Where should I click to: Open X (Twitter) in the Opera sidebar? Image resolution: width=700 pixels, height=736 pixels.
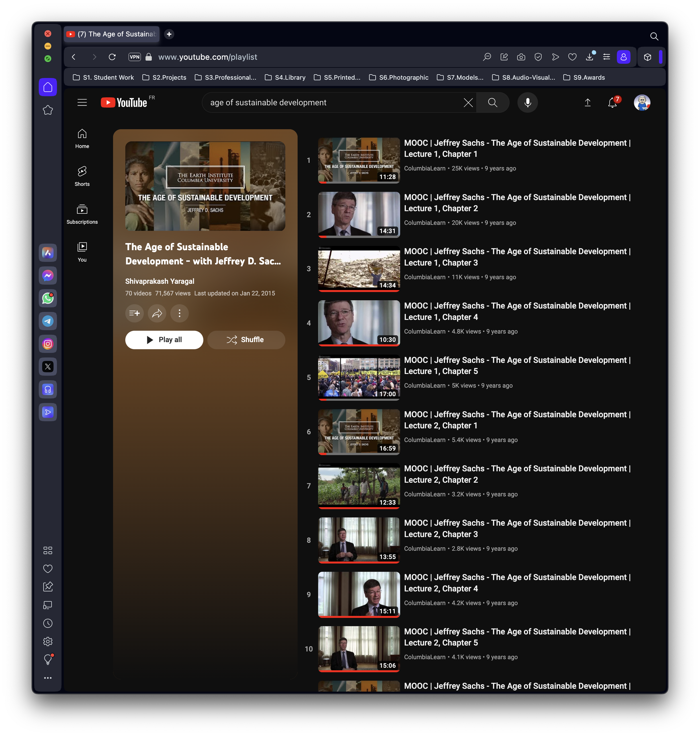(x=48, y=367)
